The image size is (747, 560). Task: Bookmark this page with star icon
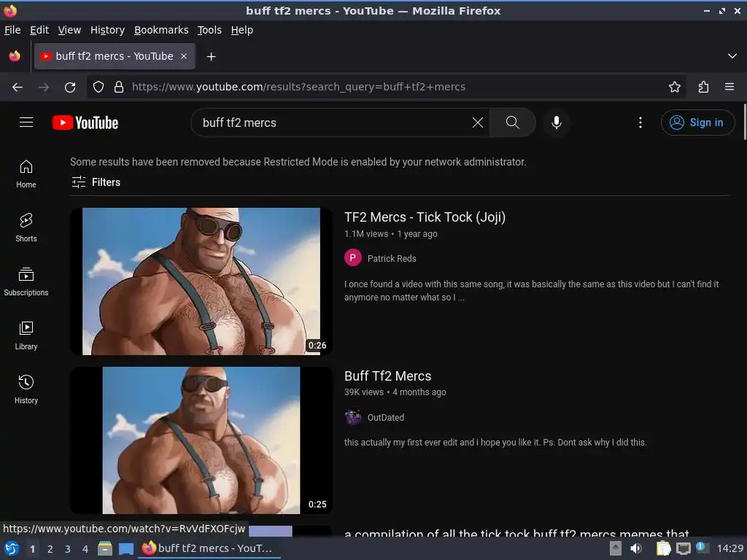point(674,87)
